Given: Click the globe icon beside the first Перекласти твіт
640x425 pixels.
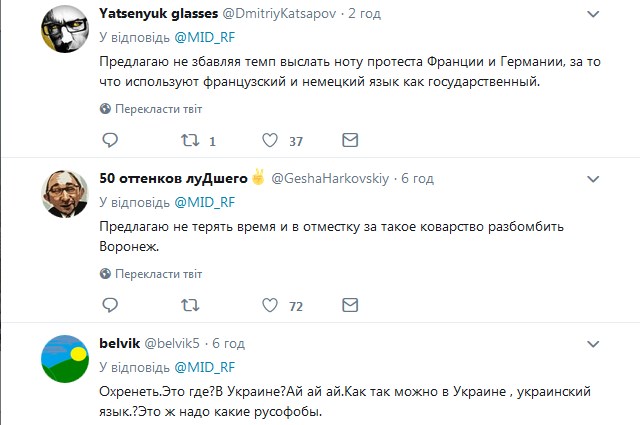Looking at the screenshot, I should [x=106, y=107].
